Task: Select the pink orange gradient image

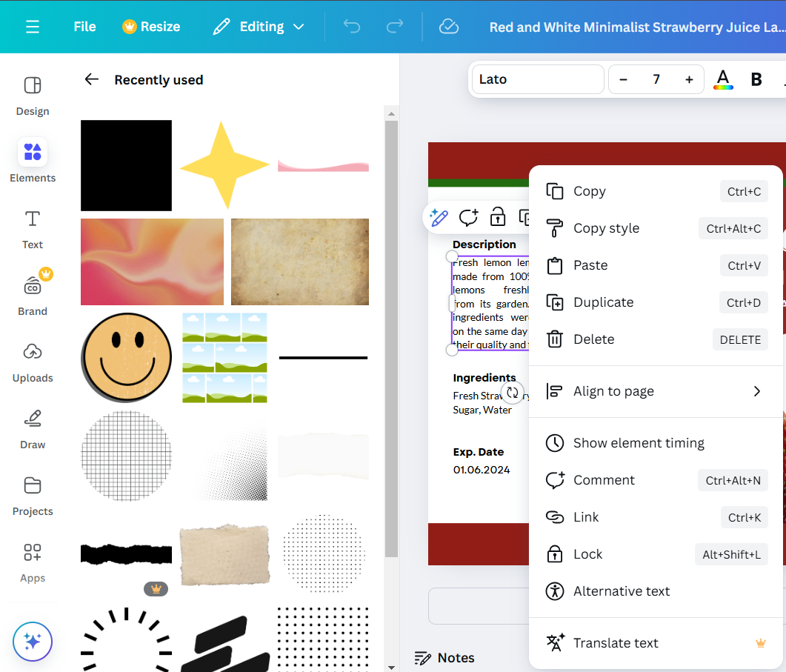Action: tap(153, 262)
